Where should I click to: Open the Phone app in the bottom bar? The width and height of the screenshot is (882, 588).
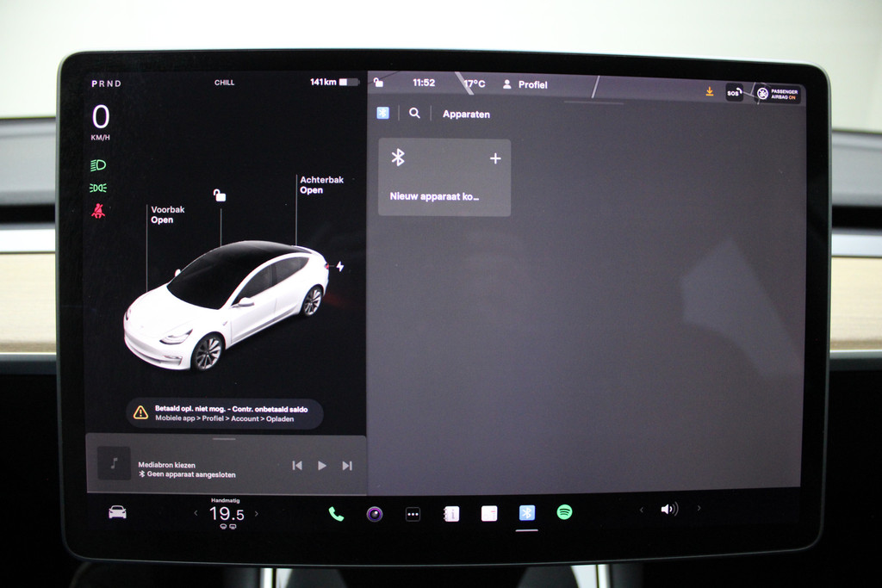click(336, 514)
